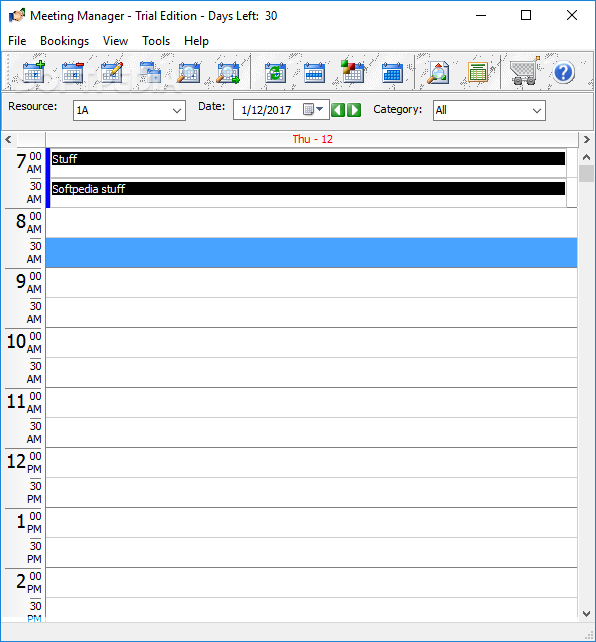Click the 1 PM hour label
Viewport: 596px width, 642px height.
point(21,522)
